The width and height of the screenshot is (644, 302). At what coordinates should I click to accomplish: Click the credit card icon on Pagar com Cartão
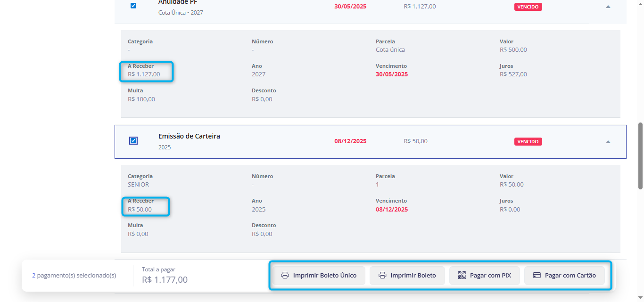tap(537, 276)
